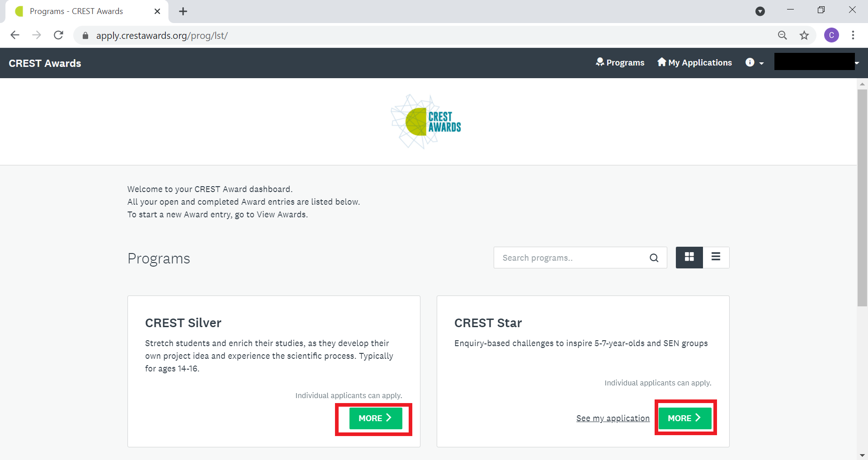
Task: Expand the info icon dropdown
Action: pos(755,63)
